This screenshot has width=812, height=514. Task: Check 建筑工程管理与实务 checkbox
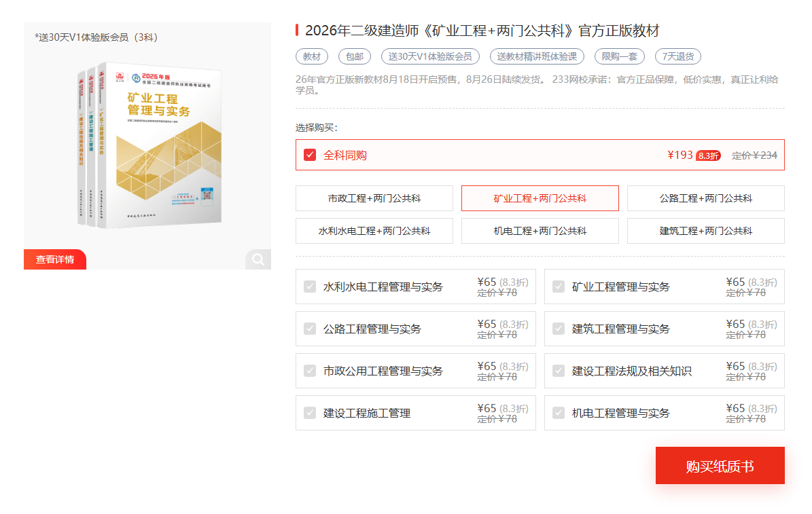[x=559, y=329]
